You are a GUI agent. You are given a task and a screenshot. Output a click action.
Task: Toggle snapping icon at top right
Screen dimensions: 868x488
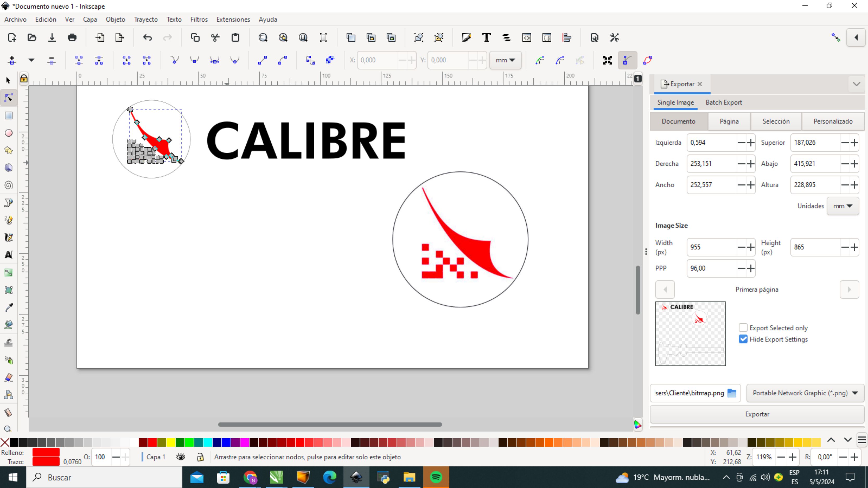[836, 37]
